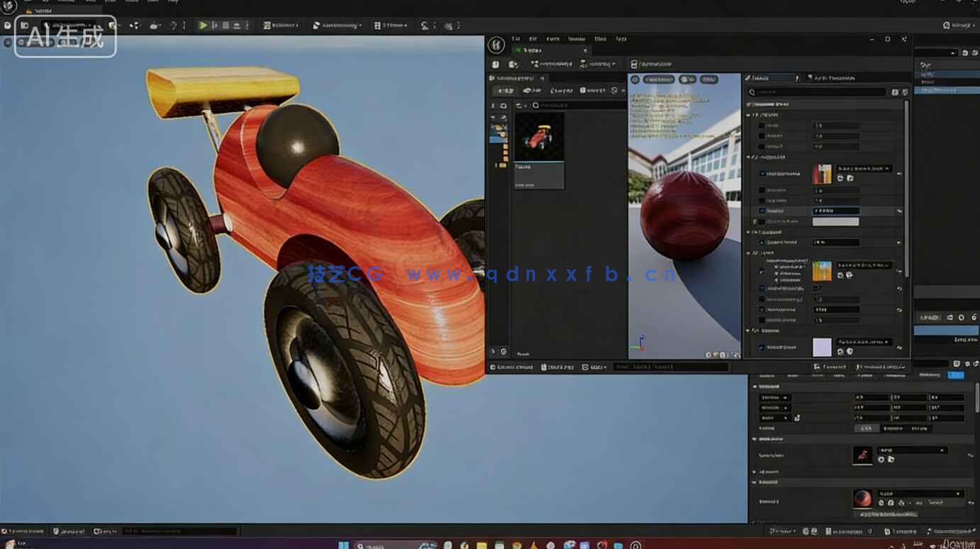980x549 pixels.
Task: Collapse the section containing the red sphere material
Action: click(x=755, y=482)
